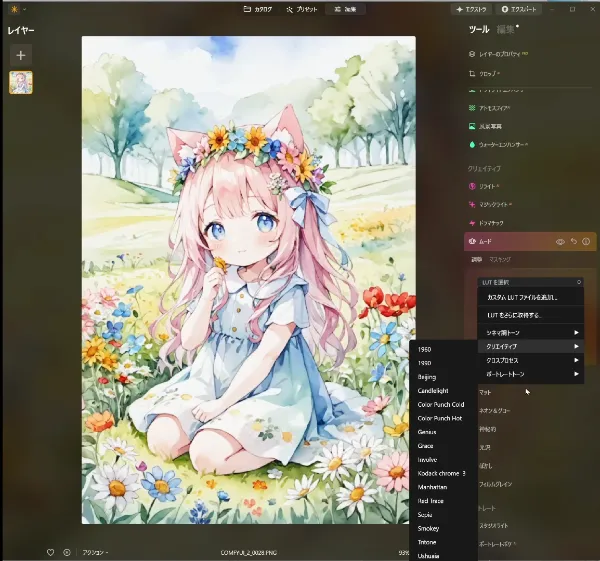Select the Sepia LUT
Viewport: 600px width, 561px height.
[x=443, y=515]
